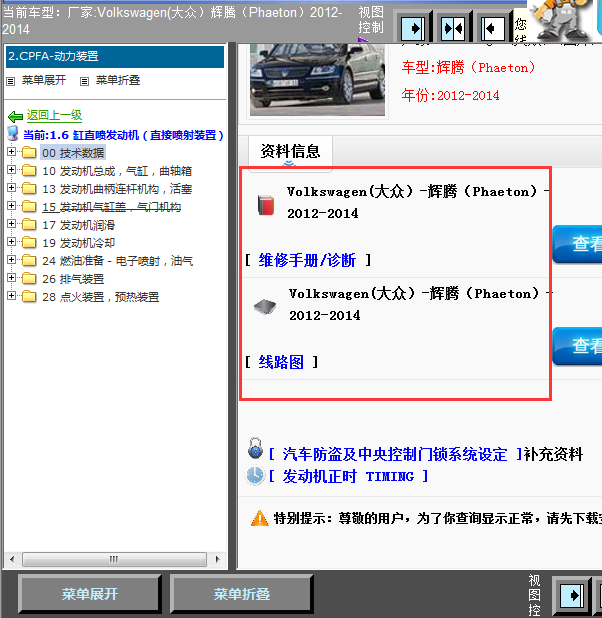Click 查看 button next to repair manual
This screenshot has height=618, width=602.
tap(578, 244)
